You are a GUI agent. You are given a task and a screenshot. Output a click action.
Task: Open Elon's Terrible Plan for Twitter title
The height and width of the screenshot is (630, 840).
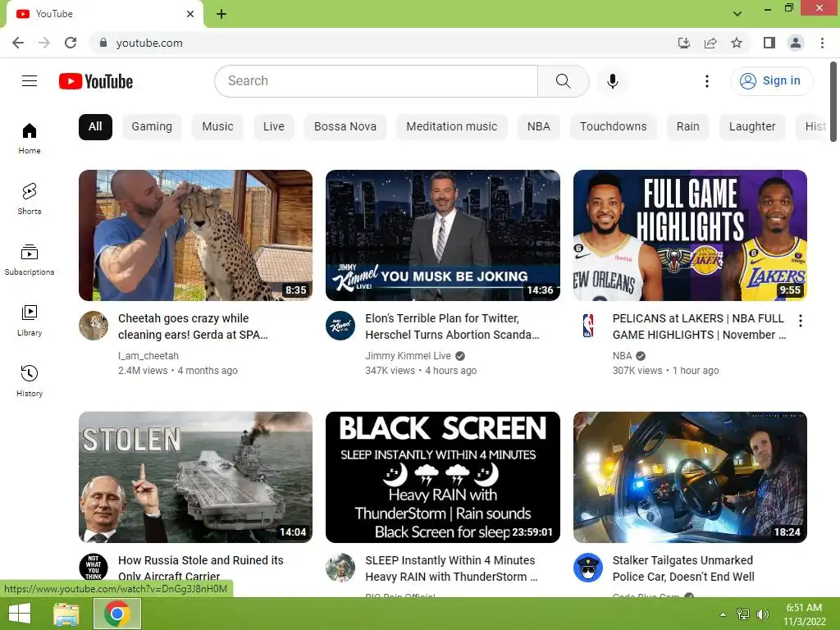tap(452, 326)
